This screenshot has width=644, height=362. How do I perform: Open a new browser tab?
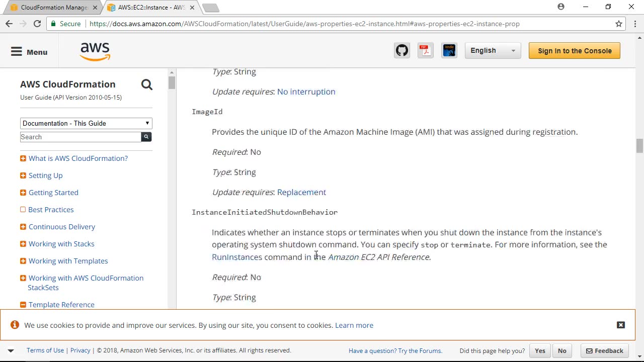211,8
